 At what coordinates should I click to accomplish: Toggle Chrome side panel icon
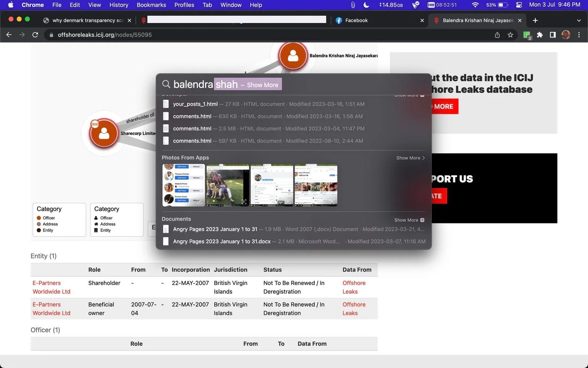(553, 35)
